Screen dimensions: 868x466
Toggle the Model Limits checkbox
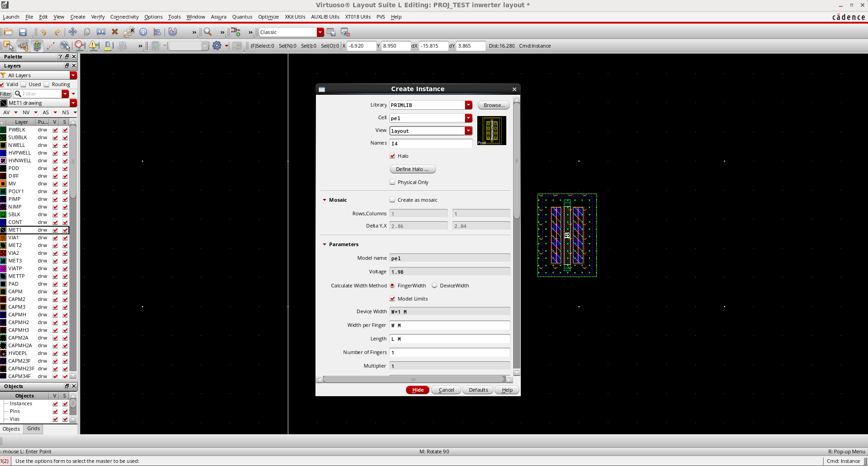click(393, 299)
